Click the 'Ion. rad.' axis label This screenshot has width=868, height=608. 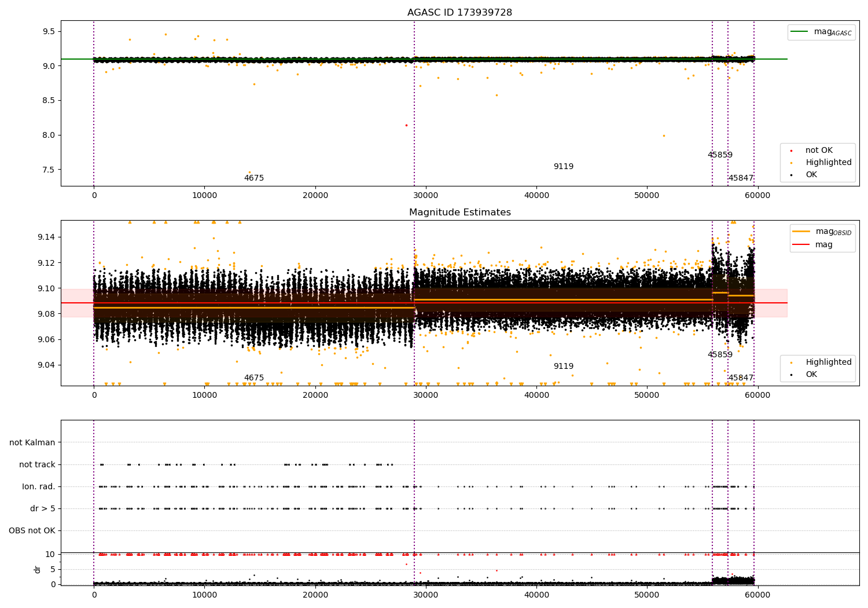[39, 487]
